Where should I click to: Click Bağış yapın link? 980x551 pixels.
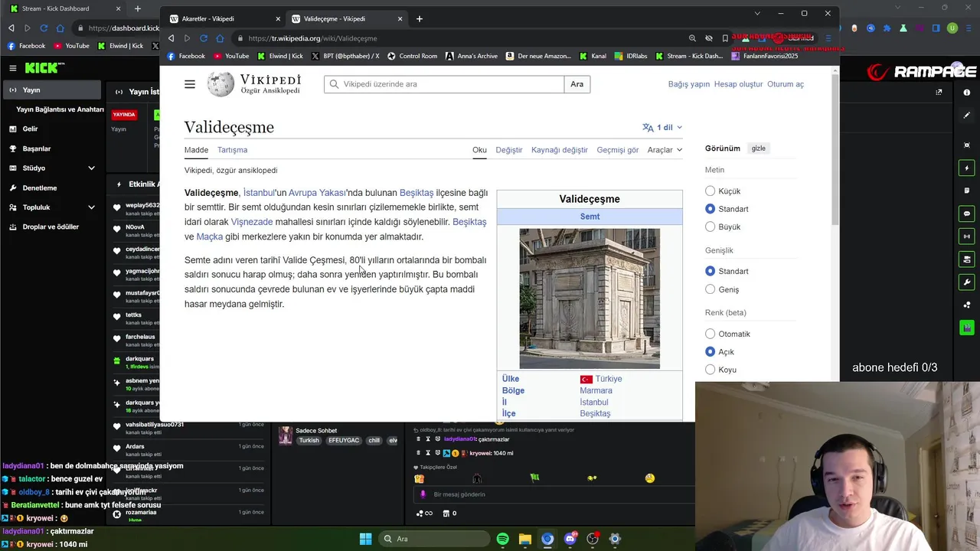pos(689,84)
